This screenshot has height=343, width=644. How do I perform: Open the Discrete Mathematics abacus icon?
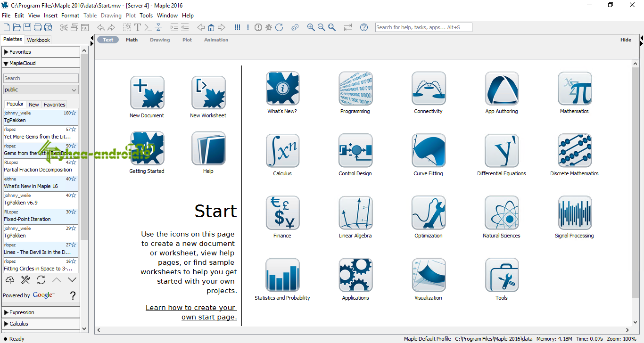[575, 151]
